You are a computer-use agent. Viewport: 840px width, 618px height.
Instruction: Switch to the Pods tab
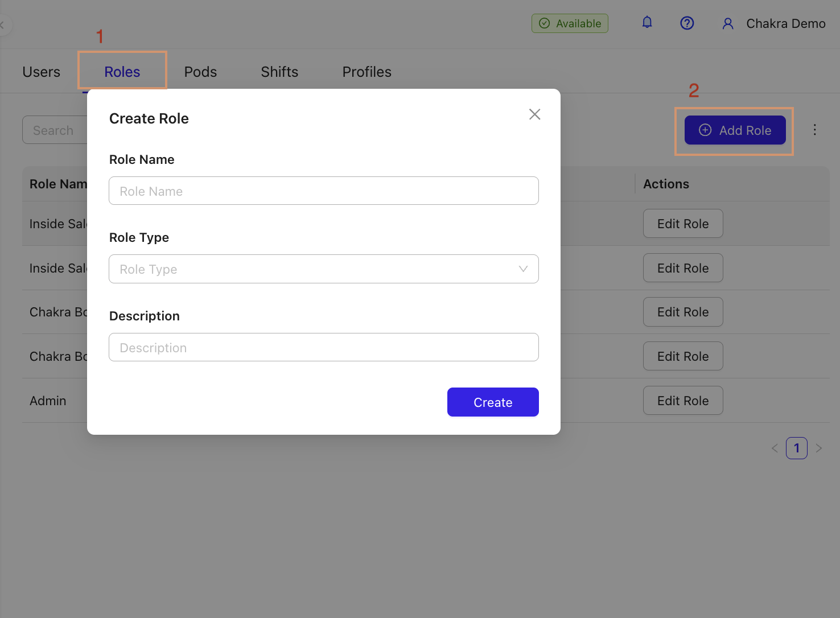pos(200,72)
